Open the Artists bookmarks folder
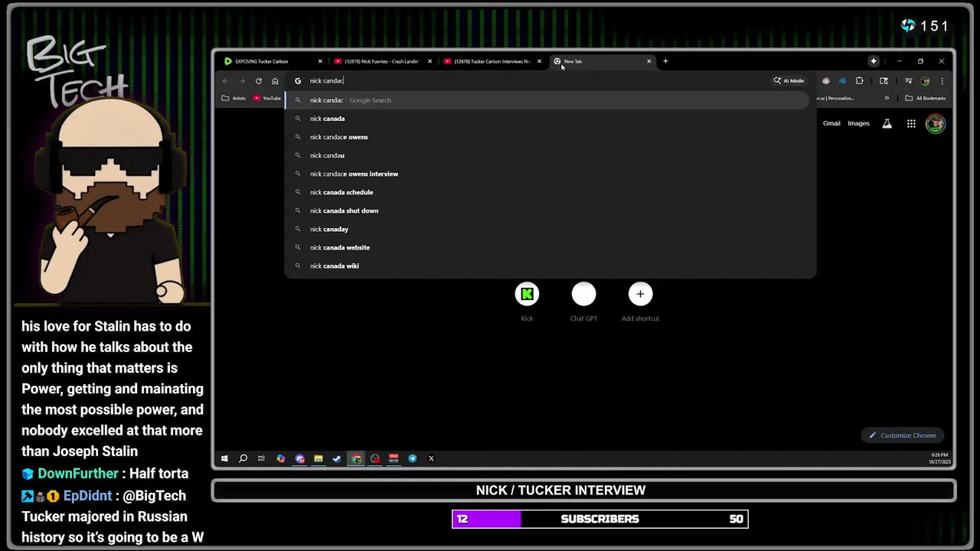The image size is (980, 551). click(x=234, y=98)
